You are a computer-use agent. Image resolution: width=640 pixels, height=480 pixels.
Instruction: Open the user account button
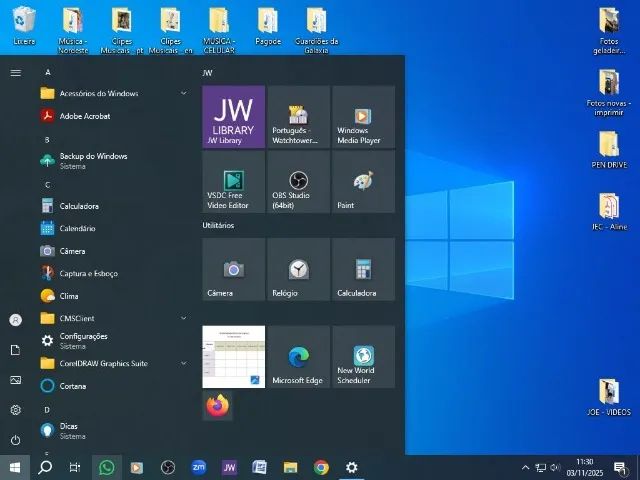(16, 320)
